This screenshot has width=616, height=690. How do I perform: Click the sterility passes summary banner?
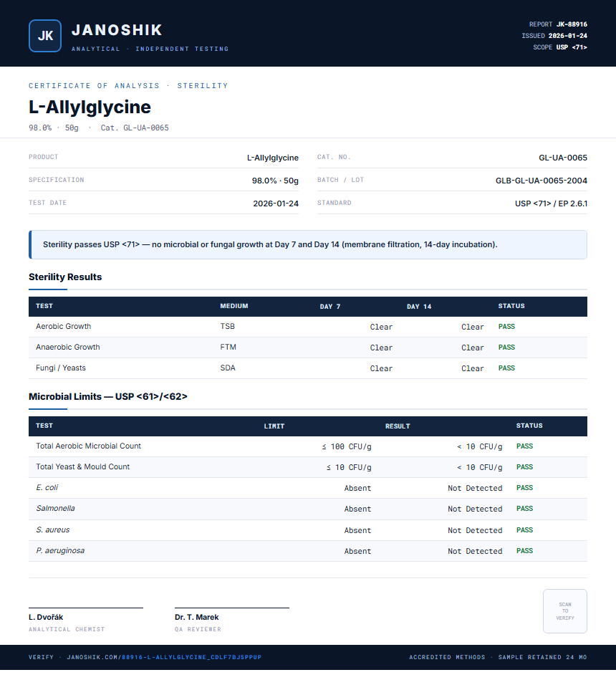[308, 244]
